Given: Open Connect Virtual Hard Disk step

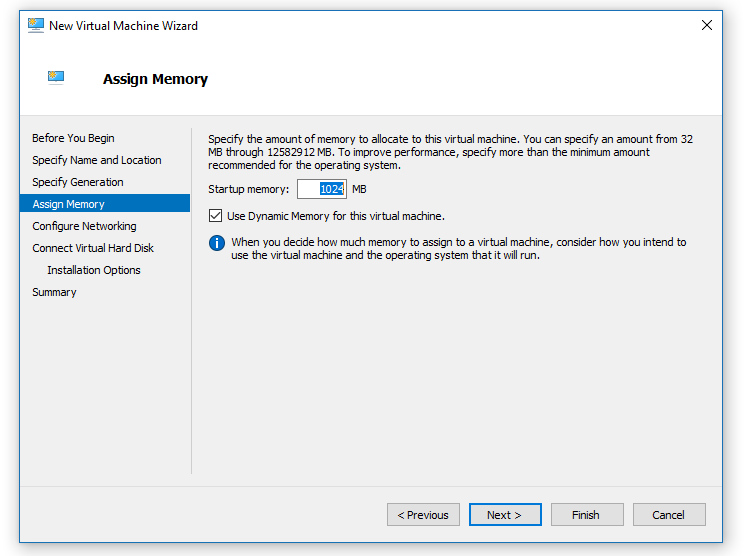Looking at the screenshot, I should pos(93,248).
